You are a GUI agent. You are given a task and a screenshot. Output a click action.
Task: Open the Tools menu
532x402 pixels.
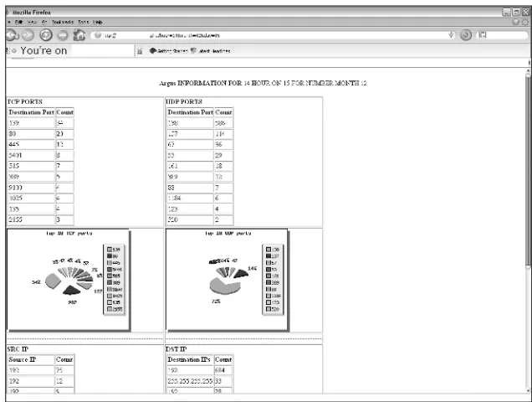click(84, 22)
